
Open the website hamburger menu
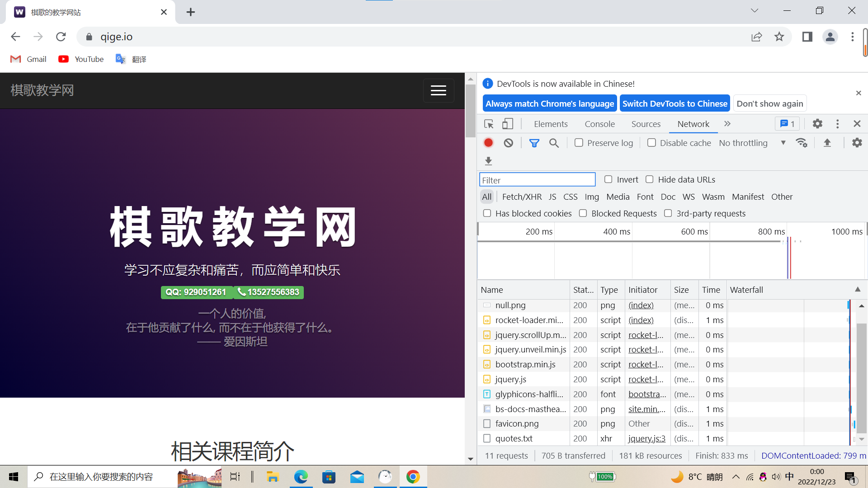point(438,90)
